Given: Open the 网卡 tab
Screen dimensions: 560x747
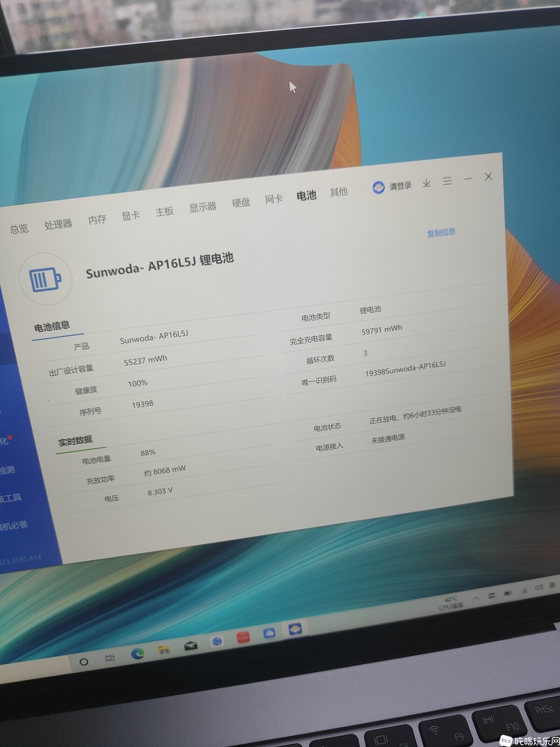Looking at the screenshot, I should point(273,199).
